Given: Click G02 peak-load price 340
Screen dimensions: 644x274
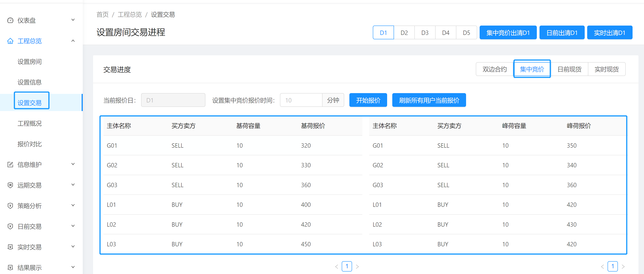Looking at the screenshot, I should [x=572, y=165].
